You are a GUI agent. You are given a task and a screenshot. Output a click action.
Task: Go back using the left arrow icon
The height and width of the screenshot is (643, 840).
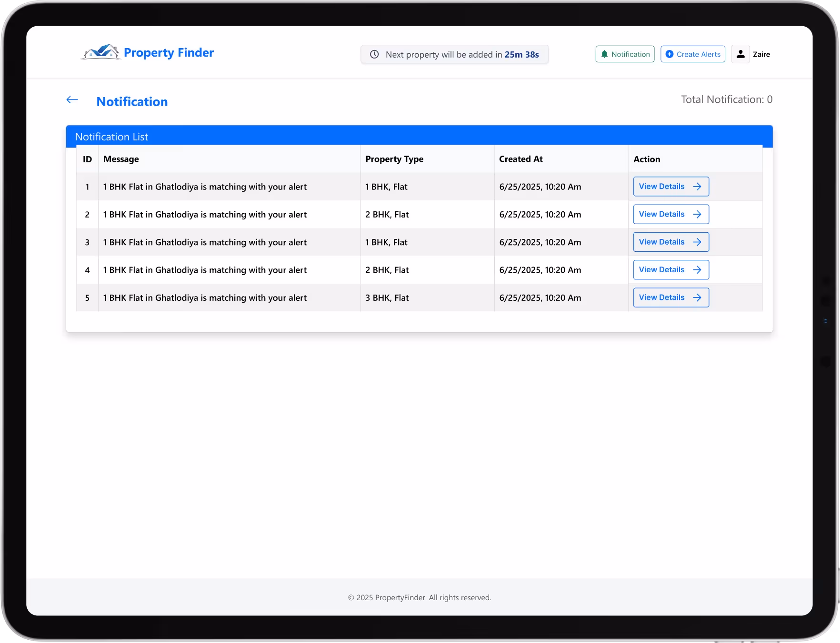click(72, 99)
